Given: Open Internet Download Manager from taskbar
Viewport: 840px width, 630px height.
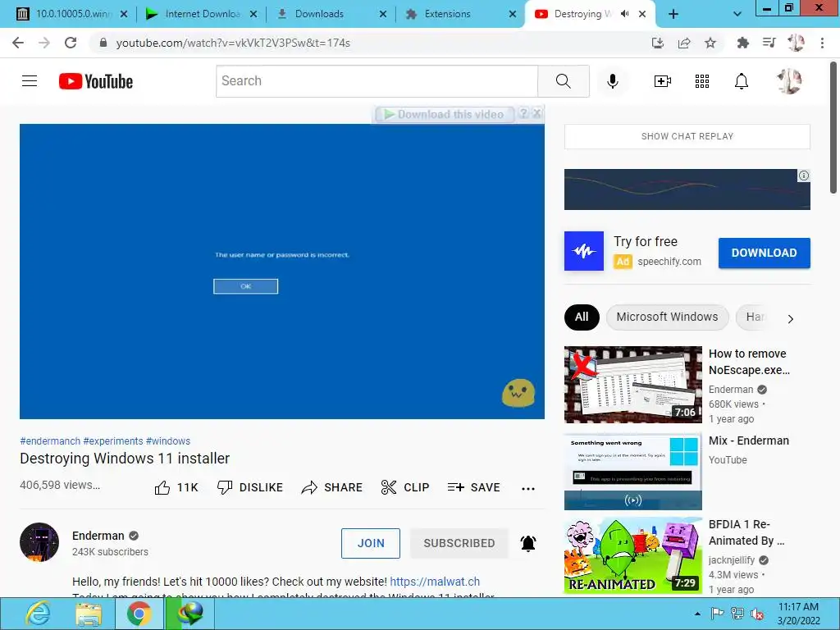Looking at the screenshot, I should coord(189,614).
